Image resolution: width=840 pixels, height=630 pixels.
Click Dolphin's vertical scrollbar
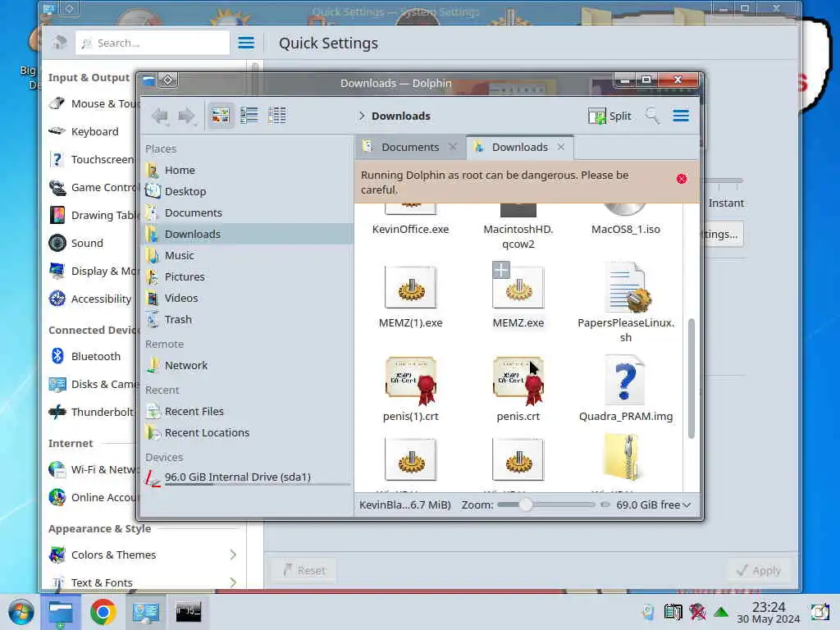[691, 378]
